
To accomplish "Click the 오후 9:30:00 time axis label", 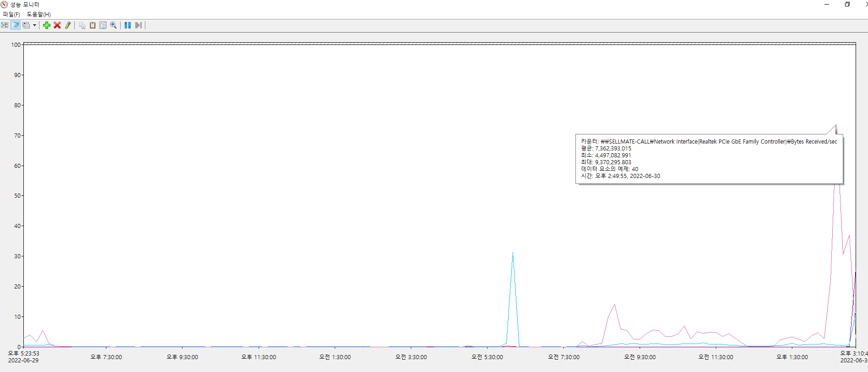I will tap(182, 357).
